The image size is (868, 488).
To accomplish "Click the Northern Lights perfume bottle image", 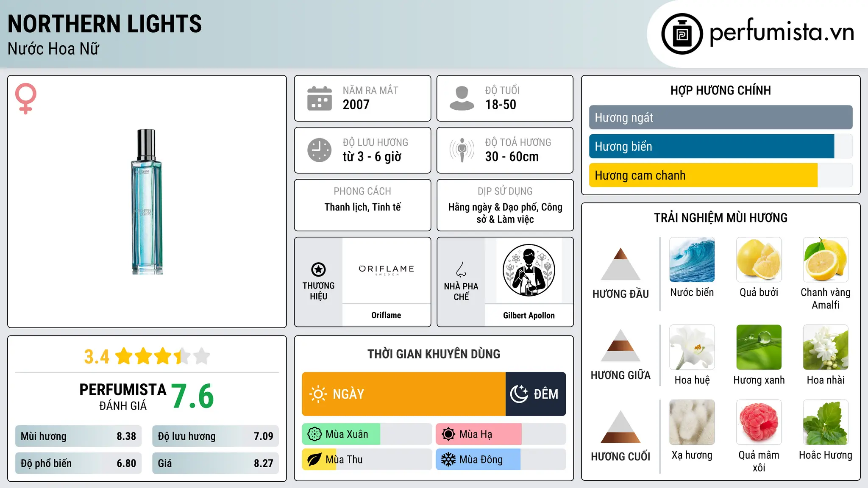I will [x=147, y=202].
